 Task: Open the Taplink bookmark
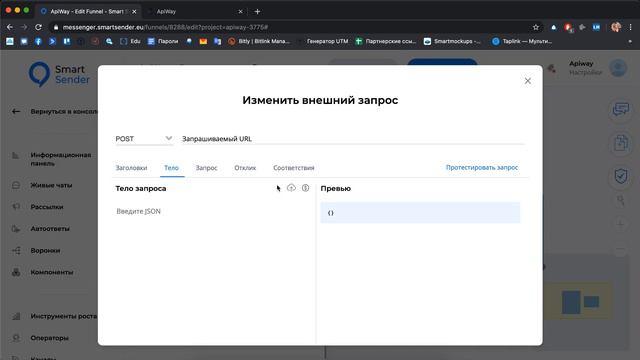click(x=522, y=41)
